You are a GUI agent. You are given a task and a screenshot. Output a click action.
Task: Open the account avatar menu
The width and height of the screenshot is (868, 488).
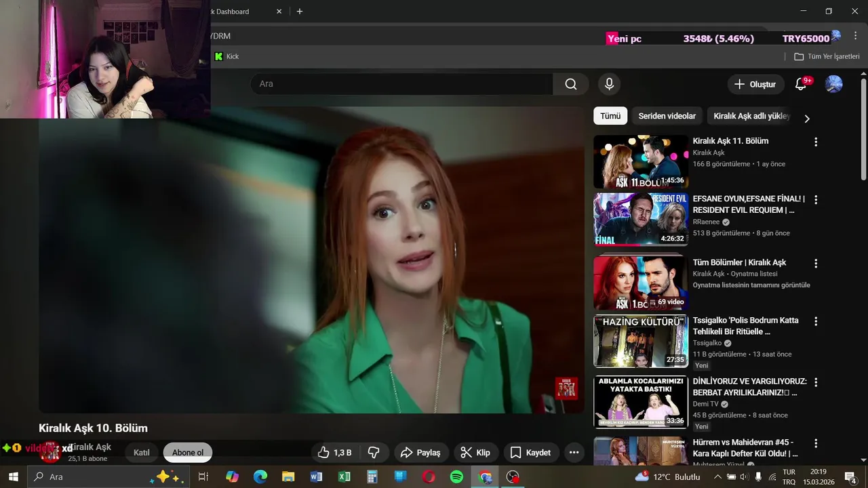(x=833, y=84)
